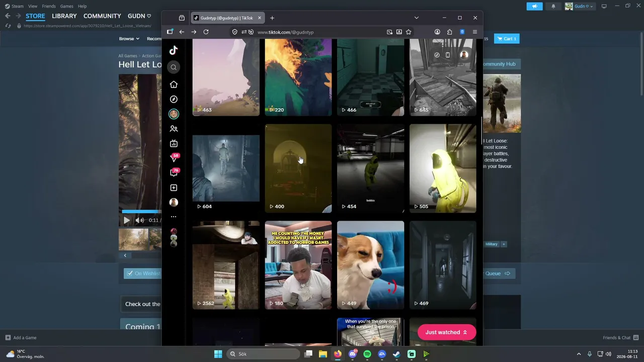Mute the Steam trailer volume icon
Viewport: 644px width, 362px height.
click(139, 220)
